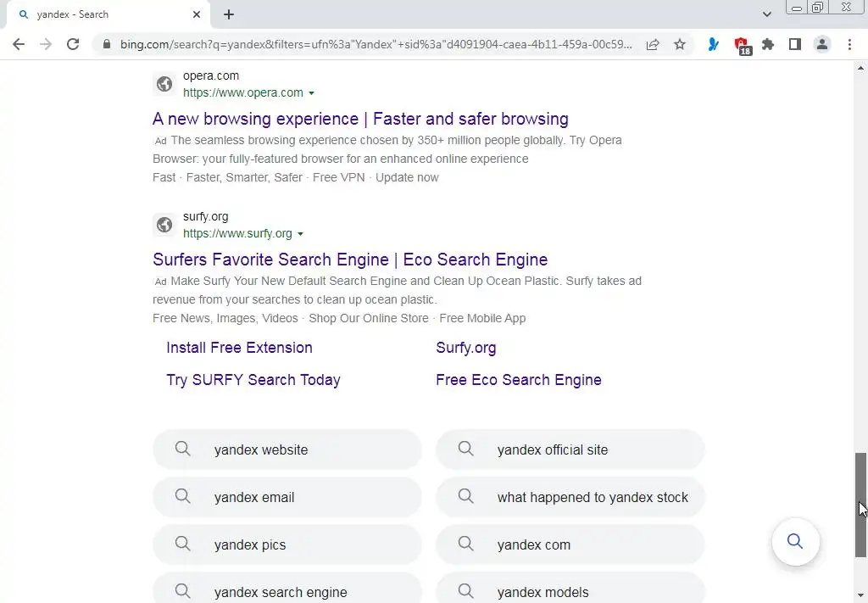Open 'Surfers Favorite Search Engine' result link
Image resolution: width=868 pixels, height=603 pixels.
point(350,260)
